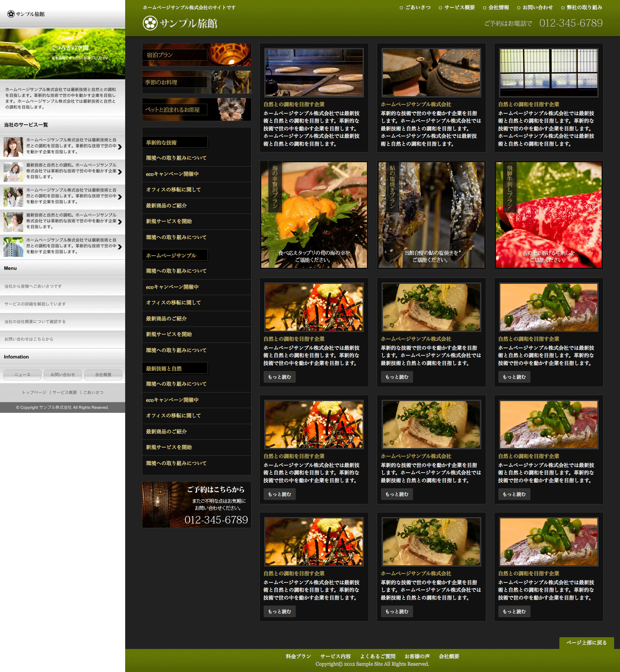Click the chevron on the building service item

120,247
